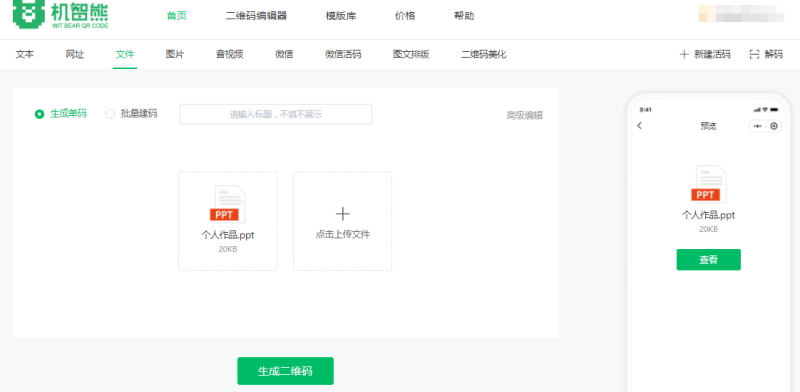Click the title input field

point(276,114)
